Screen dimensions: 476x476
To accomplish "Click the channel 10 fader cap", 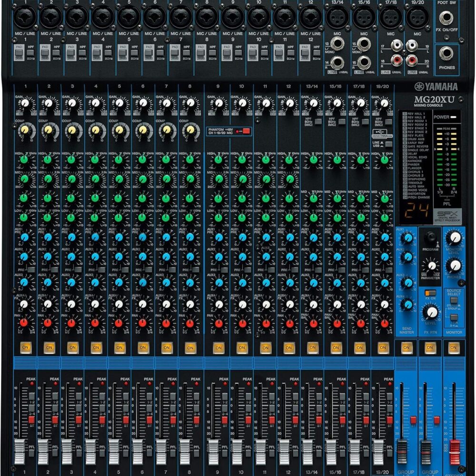I will click(x=237, y=452).
